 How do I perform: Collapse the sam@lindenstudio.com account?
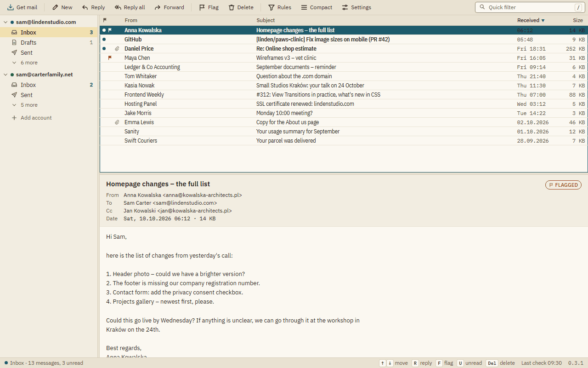pos(6,22)
